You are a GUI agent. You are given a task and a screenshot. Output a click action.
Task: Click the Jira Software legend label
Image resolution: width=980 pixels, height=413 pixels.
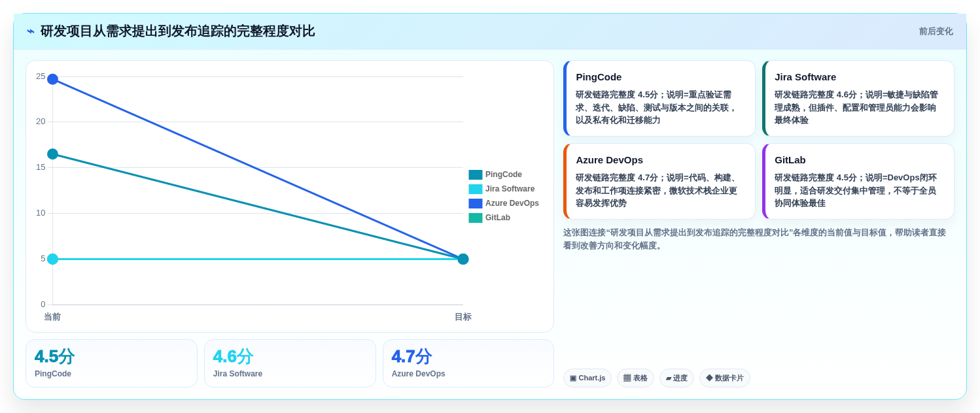(510, 189)
